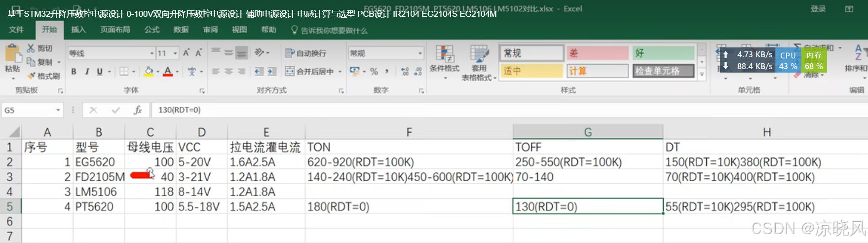Open font settings dialog launcher
The image size is (868, 243).
pos(202,91)
